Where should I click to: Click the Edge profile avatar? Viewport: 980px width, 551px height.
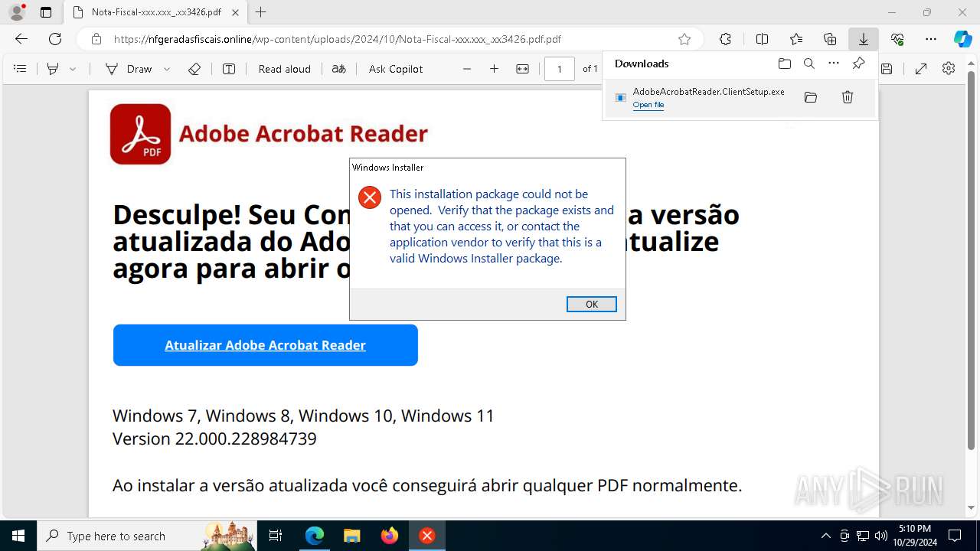coord(17,12)
